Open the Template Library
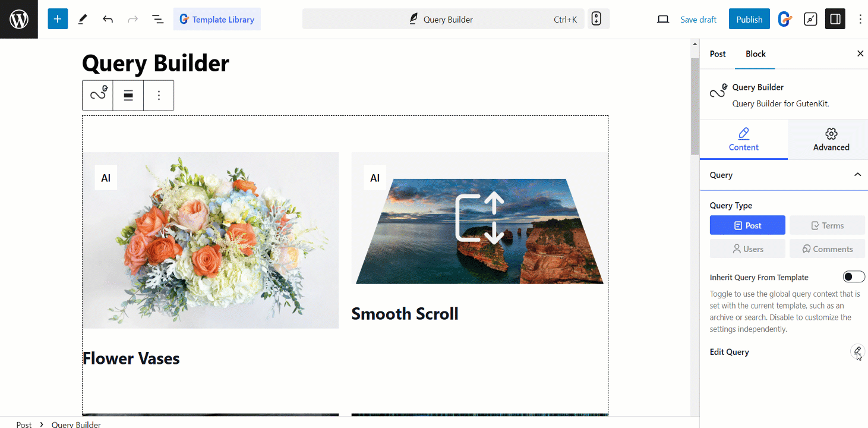The width and height of the screenshot is (868, 428). coord(217,19)
